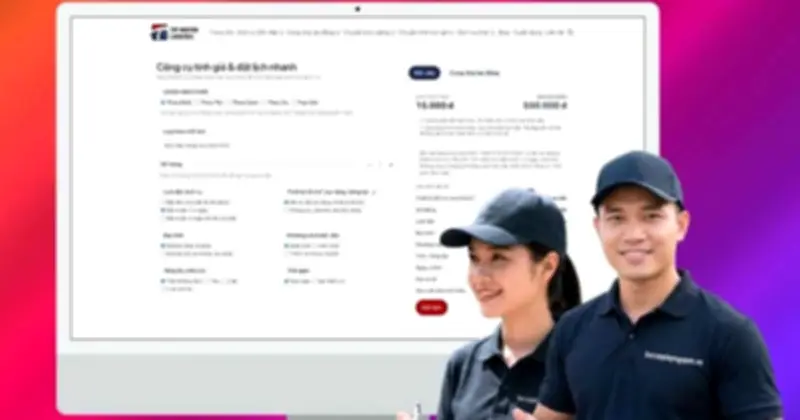Click the "Công cụ tính giá & đặt lịch nhanh" heading
The image size is (800, 420).
point(226,67)
